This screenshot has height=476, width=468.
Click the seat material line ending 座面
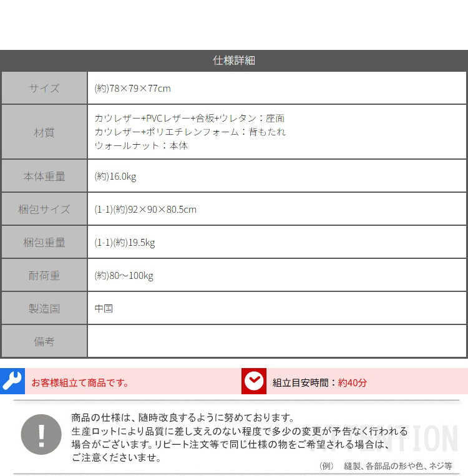190,118
